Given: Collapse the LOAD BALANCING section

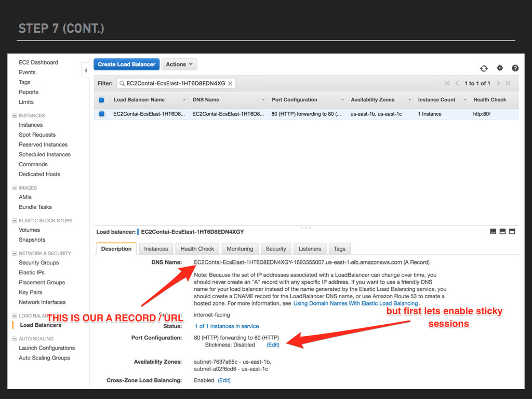Looking at the screenshot, I should click(x=14, y=315).
